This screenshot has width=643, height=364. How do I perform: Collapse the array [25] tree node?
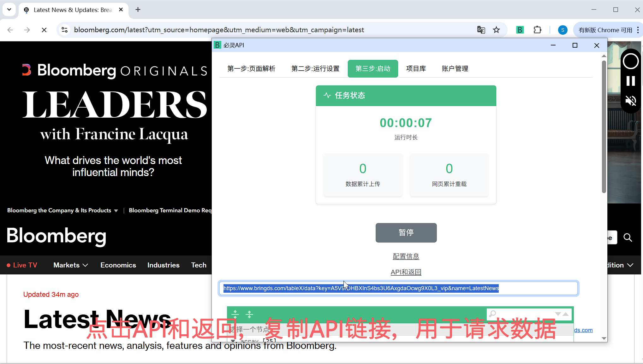click(x=233, y=341)
